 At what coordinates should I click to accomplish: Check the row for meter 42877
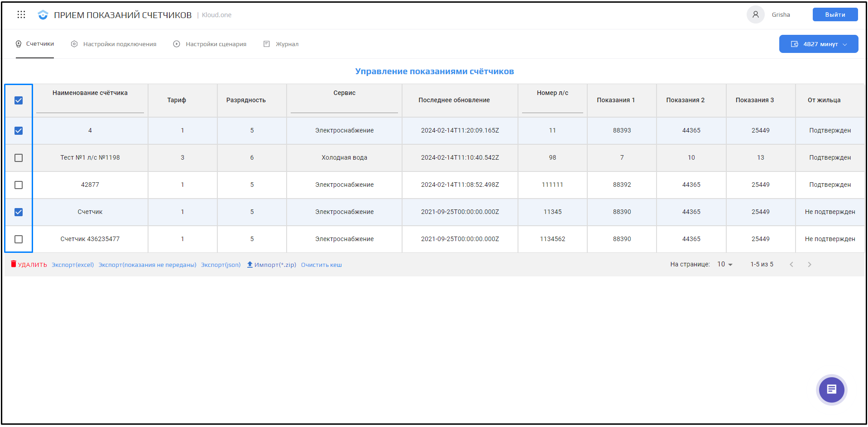coord(19,185)
